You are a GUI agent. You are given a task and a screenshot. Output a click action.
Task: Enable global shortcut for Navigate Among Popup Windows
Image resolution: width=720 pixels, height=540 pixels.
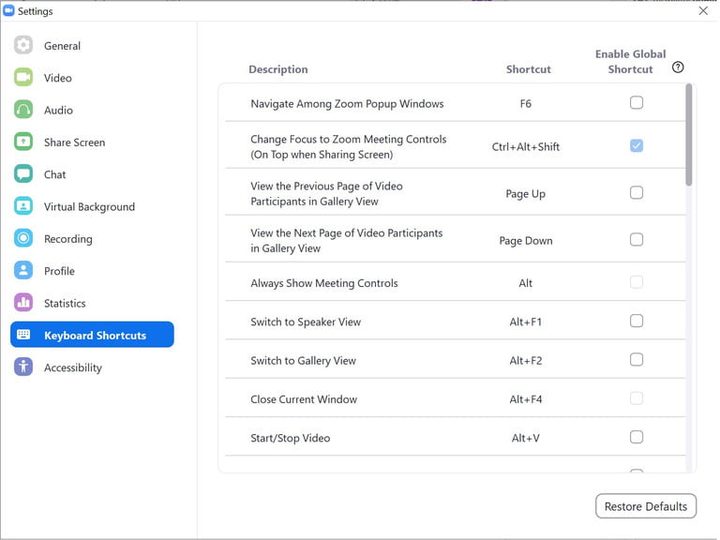pyautogui.click(x=636, y=103)
